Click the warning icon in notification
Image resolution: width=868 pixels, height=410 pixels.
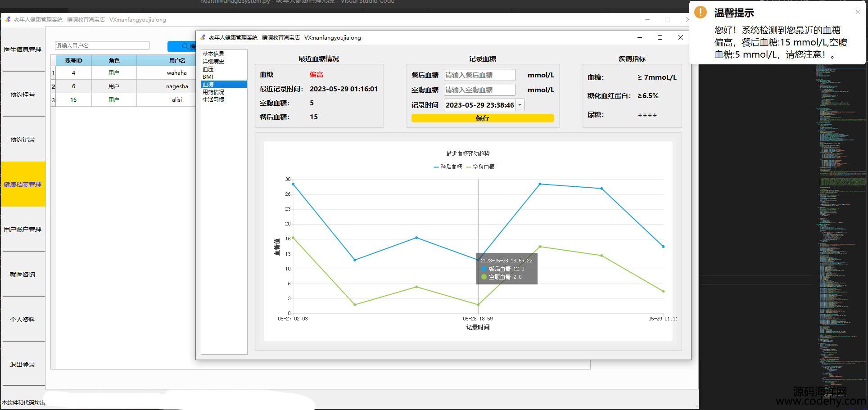point(701,12)
